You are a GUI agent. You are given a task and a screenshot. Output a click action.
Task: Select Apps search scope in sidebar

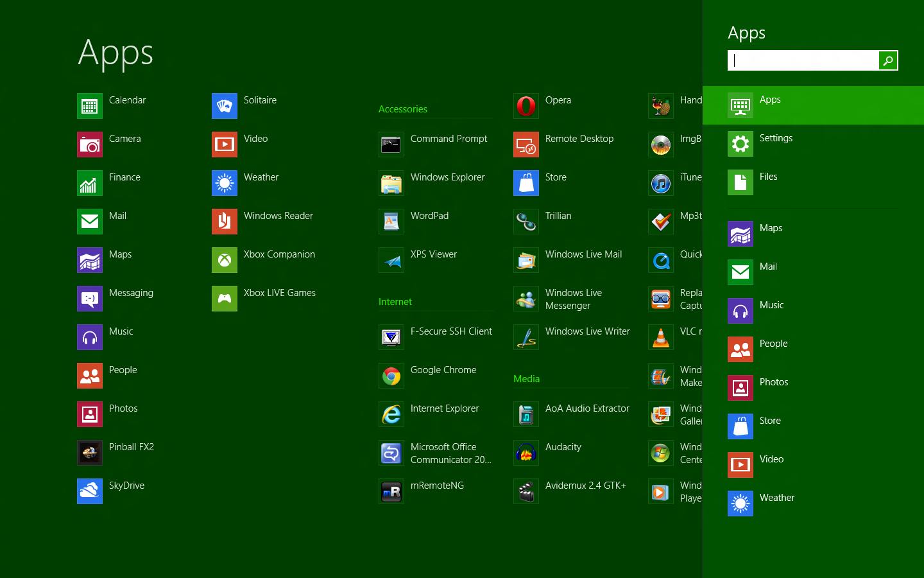click(x=813, y=105)
